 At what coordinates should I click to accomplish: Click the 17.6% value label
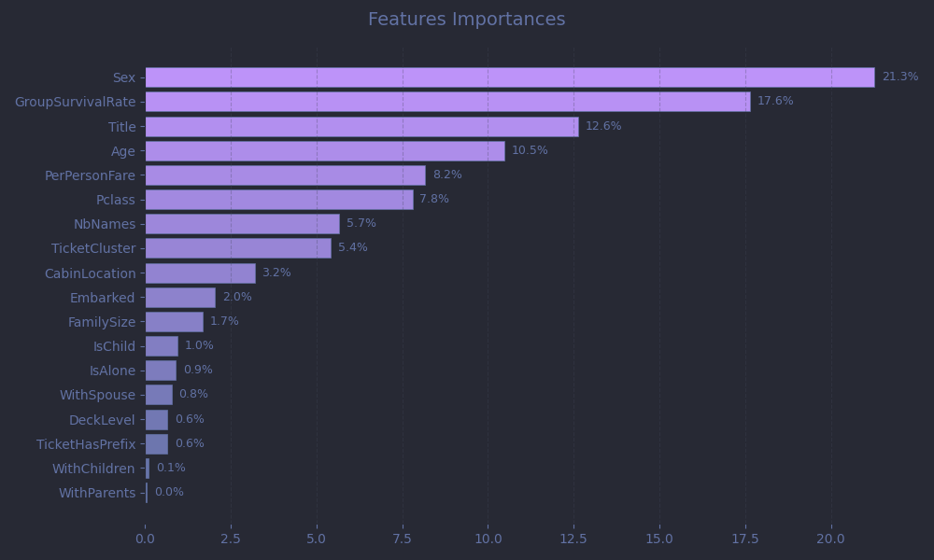(775, 102)
